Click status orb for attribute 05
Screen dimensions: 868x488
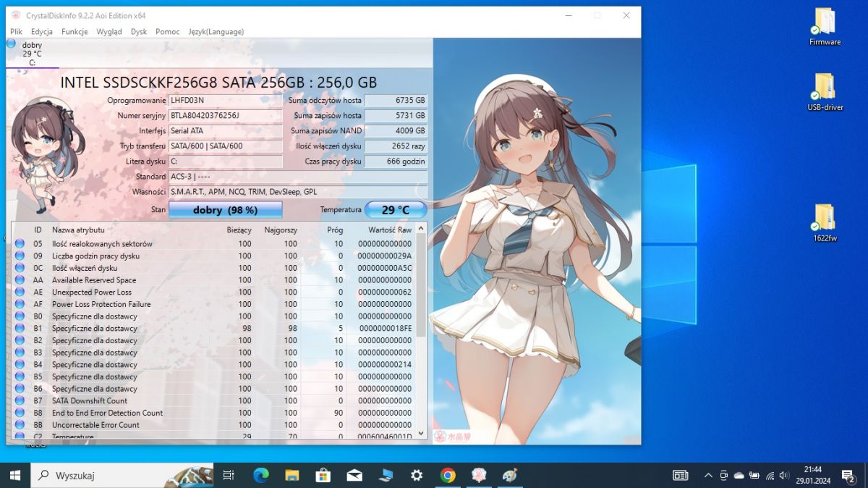click(x=20, y=244)
